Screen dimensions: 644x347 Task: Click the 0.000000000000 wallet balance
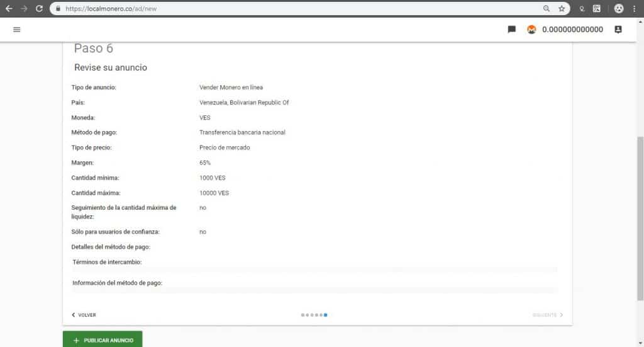click(x=572, y=30)
